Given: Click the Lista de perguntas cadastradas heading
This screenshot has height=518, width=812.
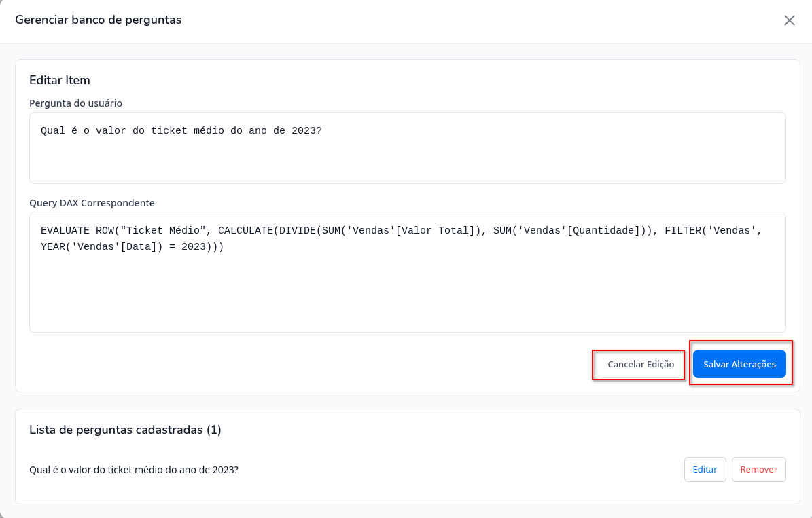Looking at the screenshot, I should [x=125, y=430].
